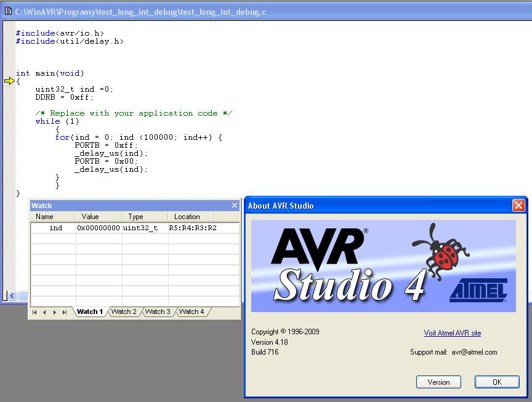Click the 'int main(void)' line
Image resolution: width=532 pixels, height=402 pixels.
(50, 73)
